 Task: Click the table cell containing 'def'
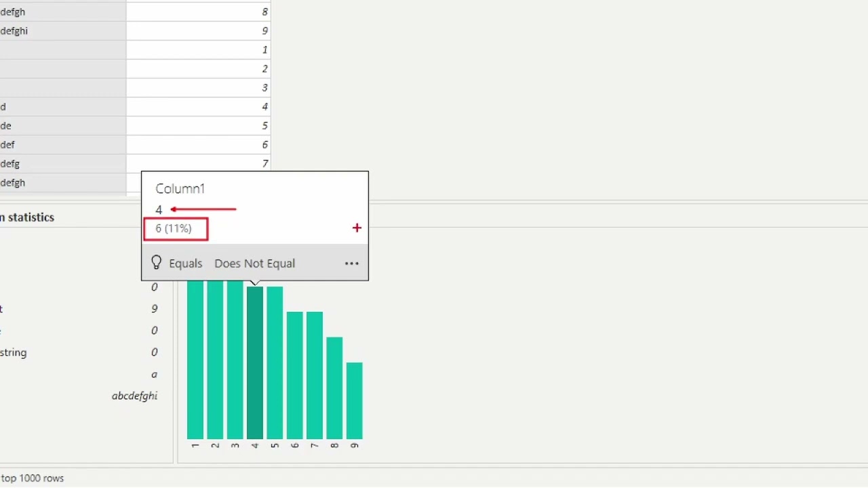point(63,144)
